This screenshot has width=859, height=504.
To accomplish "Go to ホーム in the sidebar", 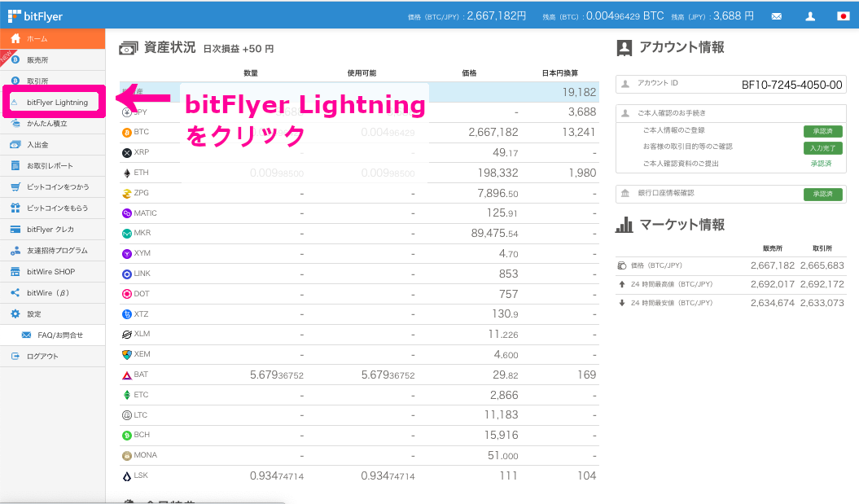I will click(x=53, y=39).
